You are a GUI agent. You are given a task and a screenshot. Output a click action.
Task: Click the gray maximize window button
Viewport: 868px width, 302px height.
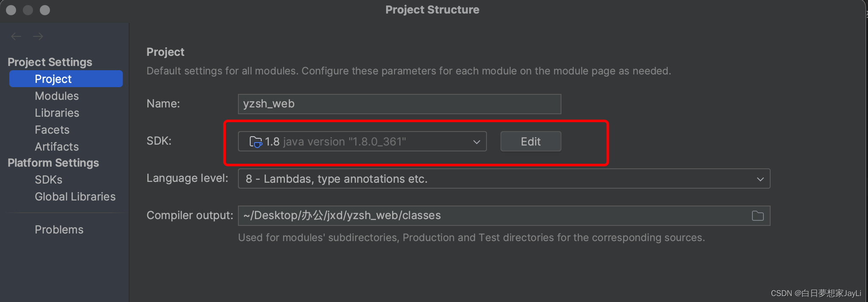point(45,10)
